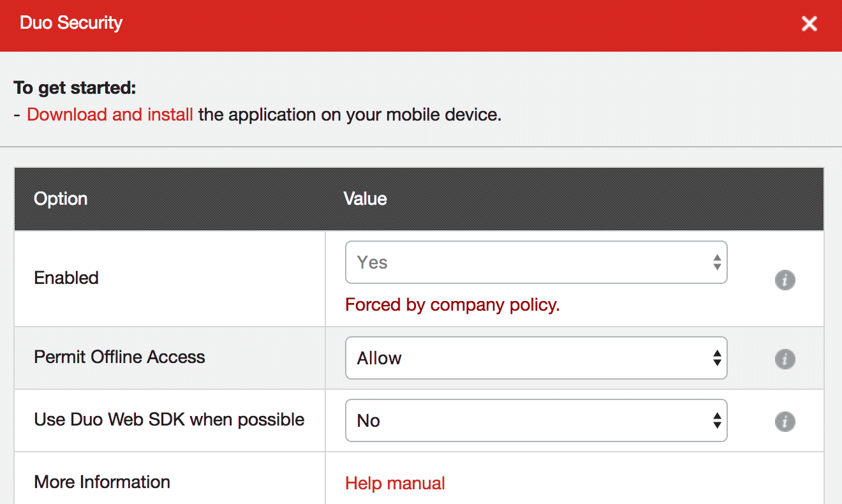This screenshot has width=842, height=504.
Task: Click the Download and install link
Action: click(x=110, y=115)
